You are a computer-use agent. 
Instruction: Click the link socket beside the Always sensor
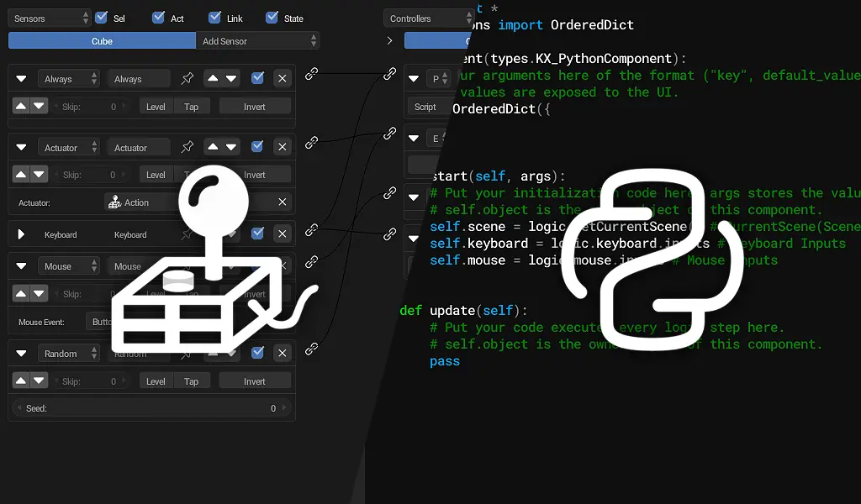pyautogui.click(x=311, y=74)
